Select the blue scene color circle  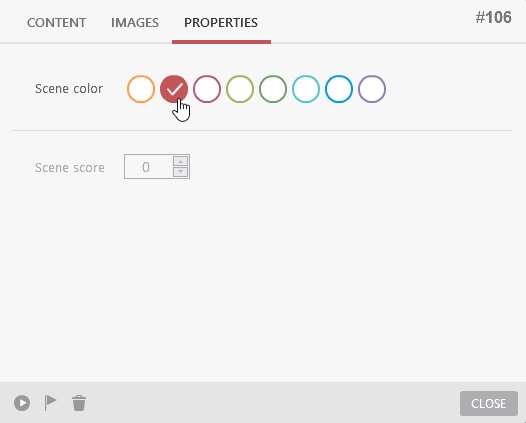pyautogui.click(x=339, y=89)
